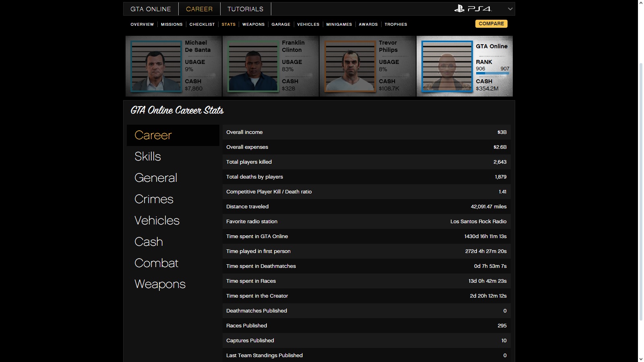Screen dimensions: 644x362
Task: Open the WEAPONS submenu in top navigation
Action: pyautogui.click(x=254, y=25)
